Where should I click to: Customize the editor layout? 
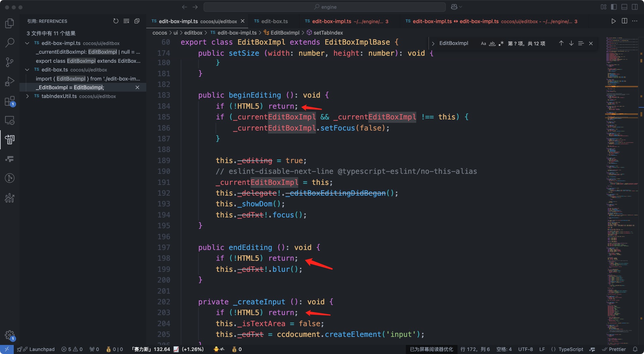point(603,7)
